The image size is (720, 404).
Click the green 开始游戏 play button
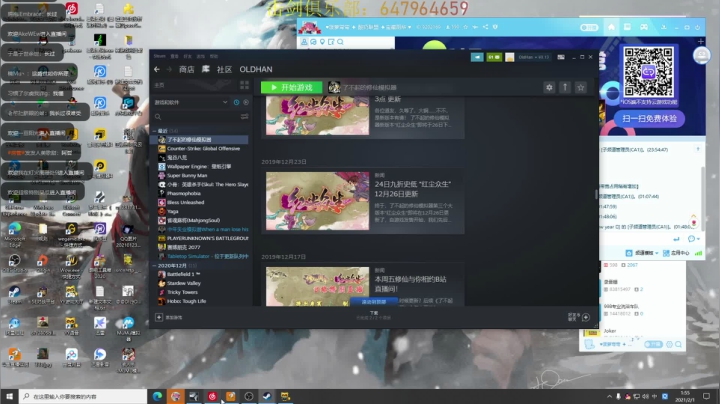(292, 87)
